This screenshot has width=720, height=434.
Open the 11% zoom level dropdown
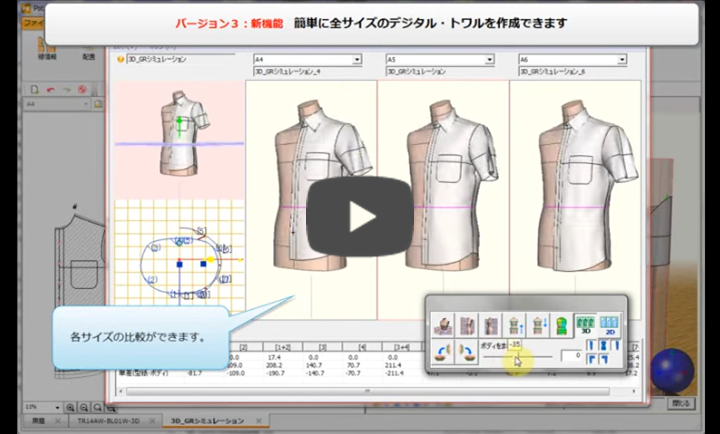point(57,407)
